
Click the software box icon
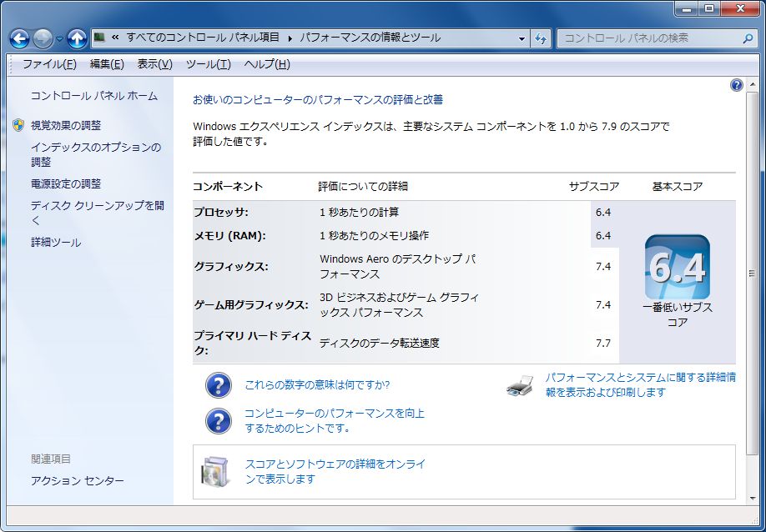click(215, 471)
